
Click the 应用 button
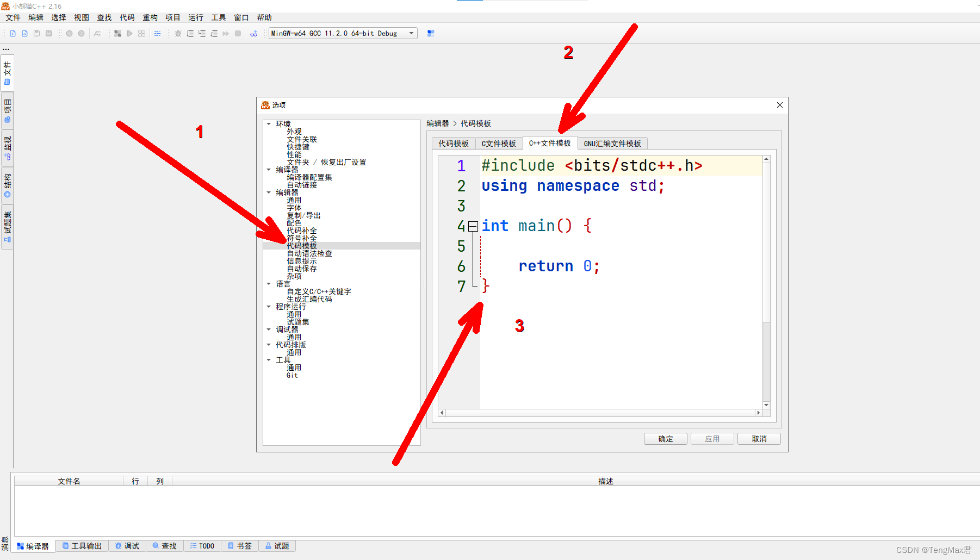pyautogui.click(x=712, y=439)
